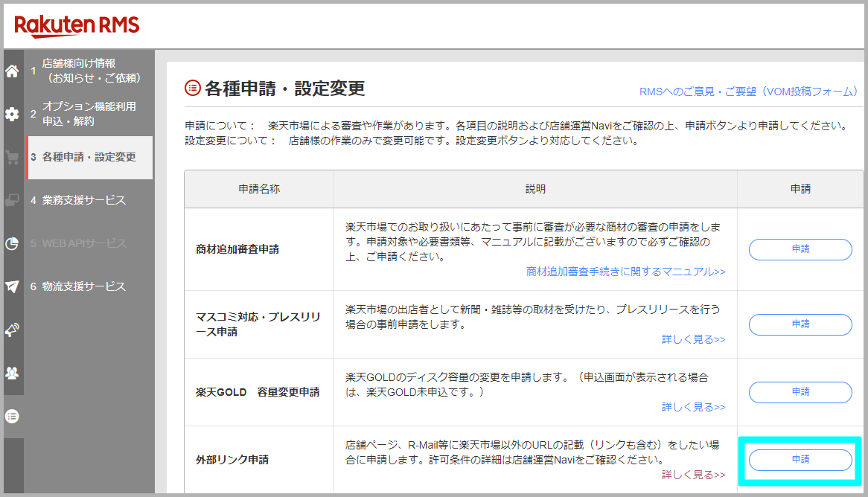
Task: Click the 申請名称 column header
Action: (259, 189)
